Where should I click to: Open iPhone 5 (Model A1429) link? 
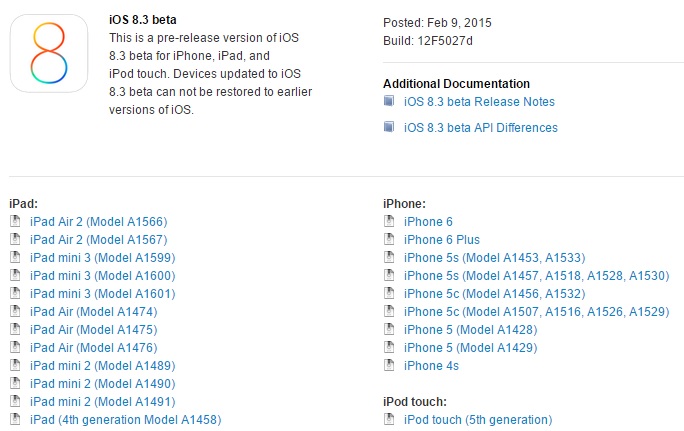[470, 348]
